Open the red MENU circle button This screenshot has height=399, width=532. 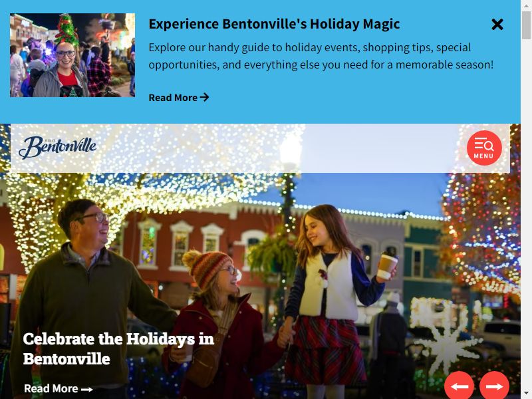484,148
